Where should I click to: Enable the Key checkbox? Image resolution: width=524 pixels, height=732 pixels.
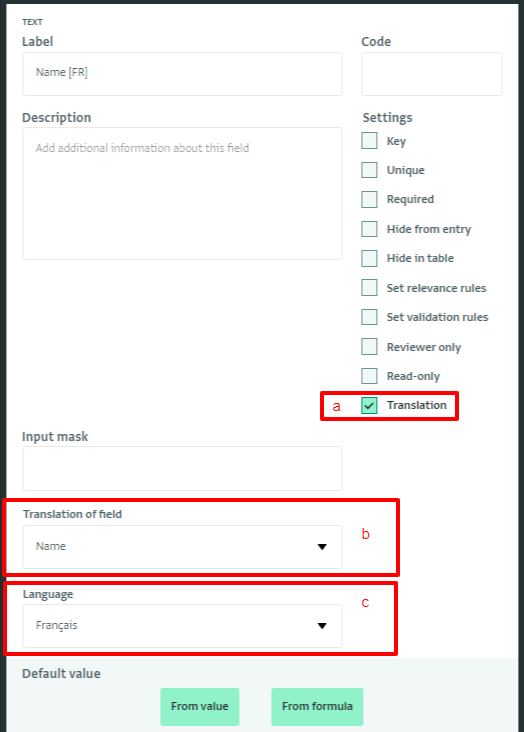369,141
